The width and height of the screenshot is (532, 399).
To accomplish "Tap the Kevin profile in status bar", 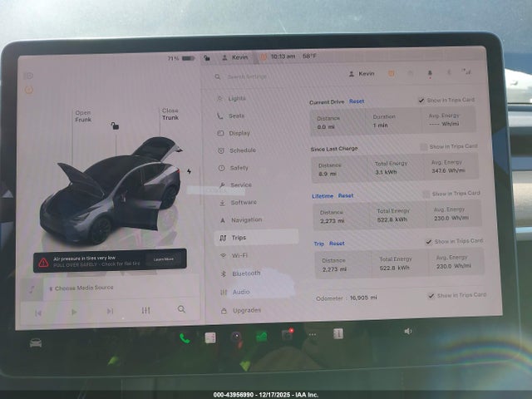I will (234, 57).
